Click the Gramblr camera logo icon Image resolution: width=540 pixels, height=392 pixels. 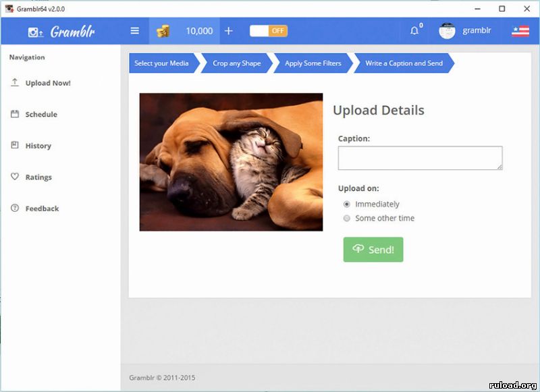[x=35, y=32]
